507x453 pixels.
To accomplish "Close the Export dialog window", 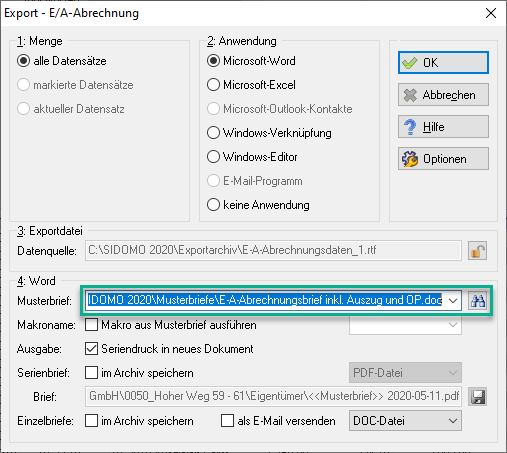I will (x=491, y=13).
